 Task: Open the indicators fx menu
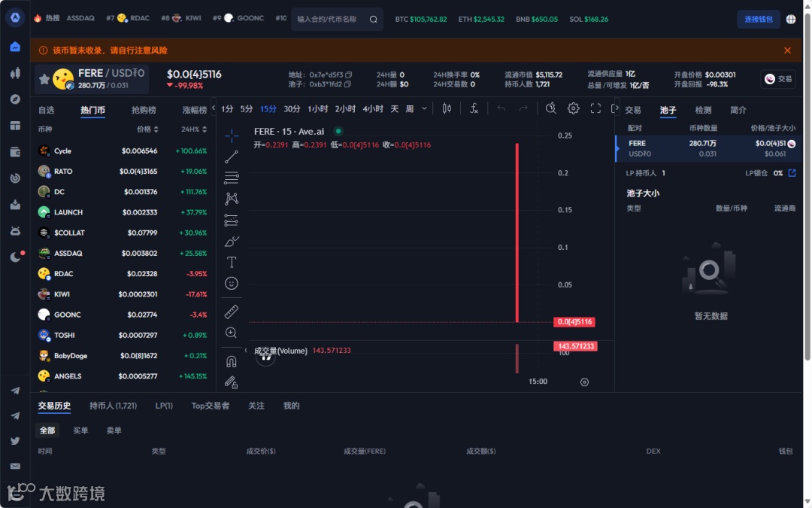pos(474,108)
